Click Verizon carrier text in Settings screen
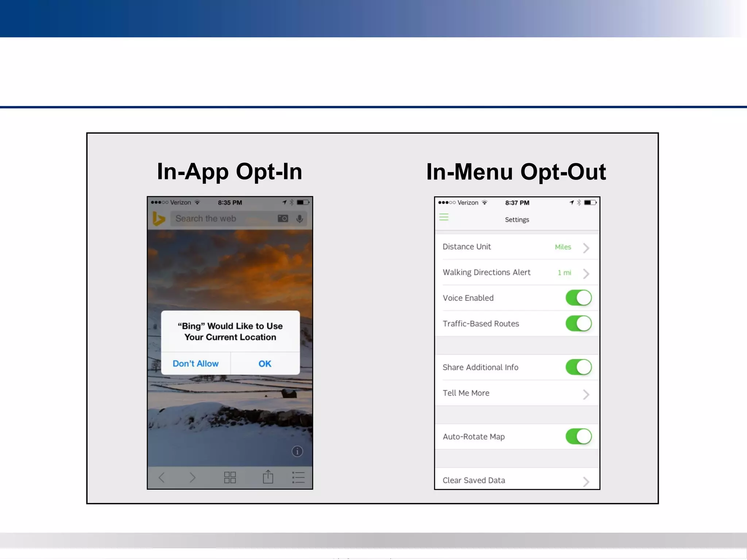This screenshot has height=560, width=747. point(468,203)
